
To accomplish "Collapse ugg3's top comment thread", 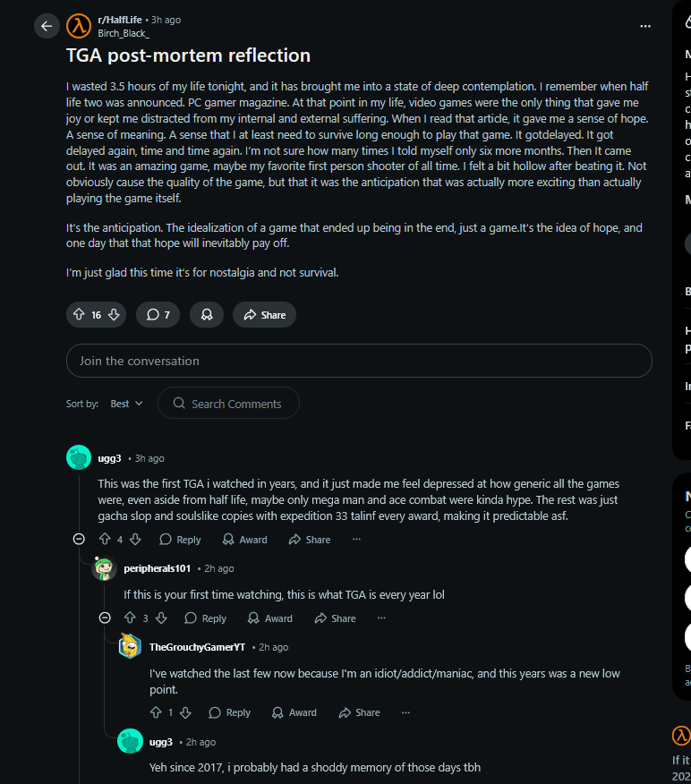I will (x=79, y=540).
